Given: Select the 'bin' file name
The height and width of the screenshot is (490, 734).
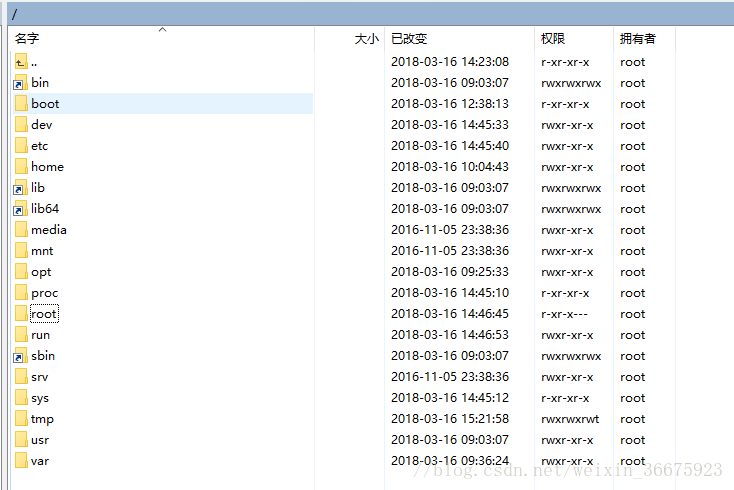Looking at the screenshot, I should point(40,83).
